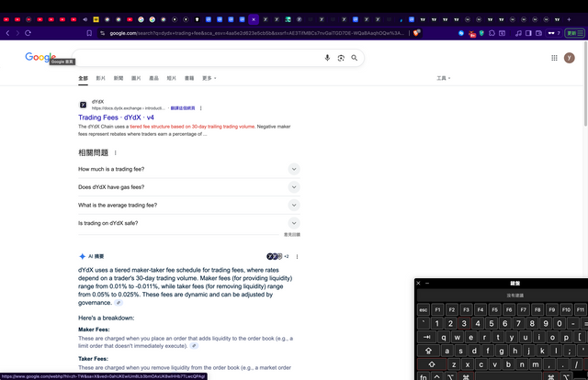Click the browser address bar URL
This screenshot has width=588, height=380.
click(256, 33)
